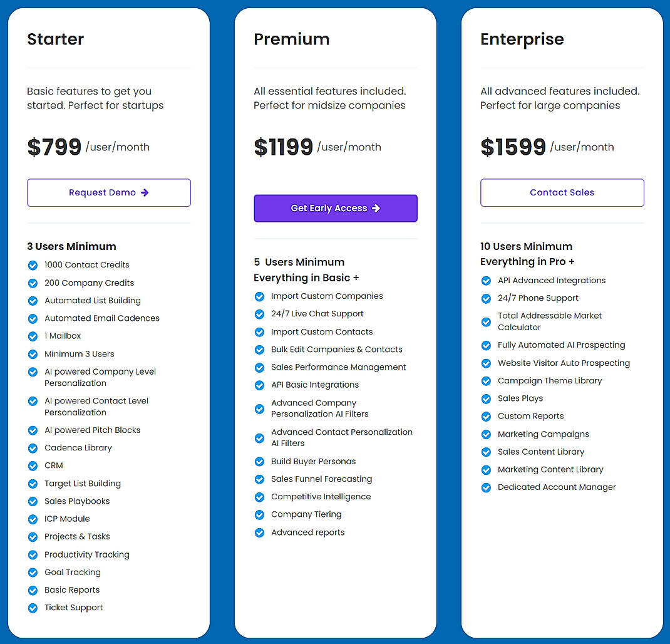Click the checkmark next to Sales Funnel Forecasting
This screenshot has height=644, width=670.
click(259, 479)
